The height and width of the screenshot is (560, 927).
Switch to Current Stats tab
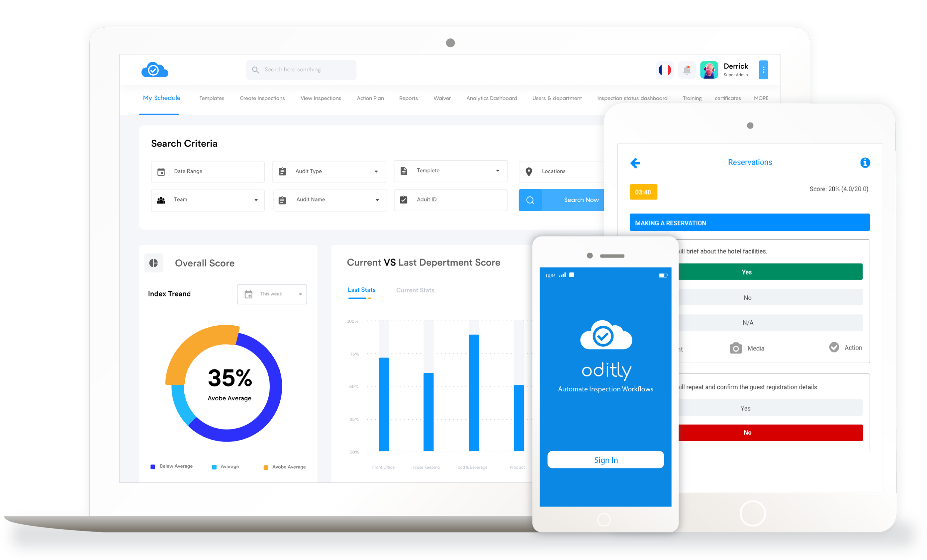415,290
